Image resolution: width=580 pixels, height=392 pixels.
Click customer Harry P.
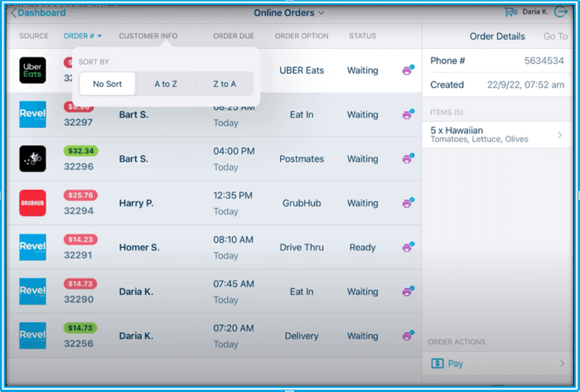click(x=136, y=203)
